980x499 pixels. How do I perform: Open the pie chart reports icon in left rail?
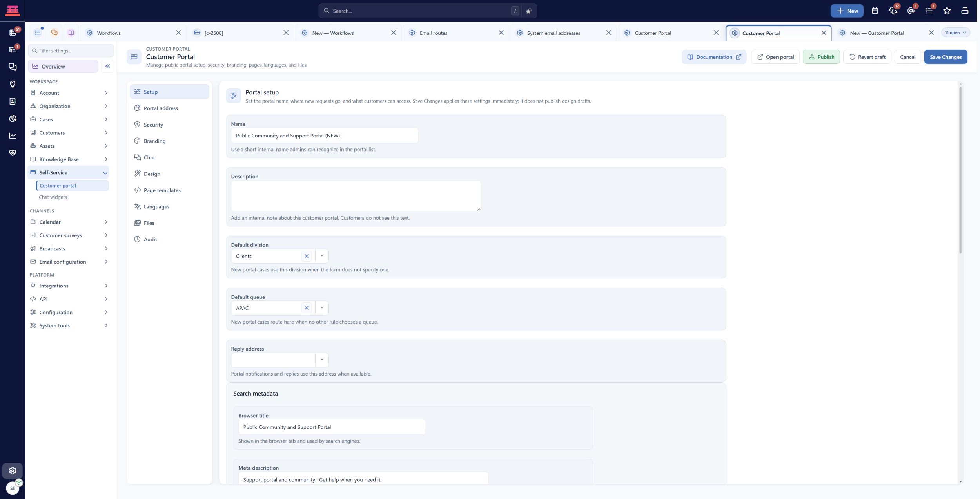pyautogui.click(x=13, y=119)
